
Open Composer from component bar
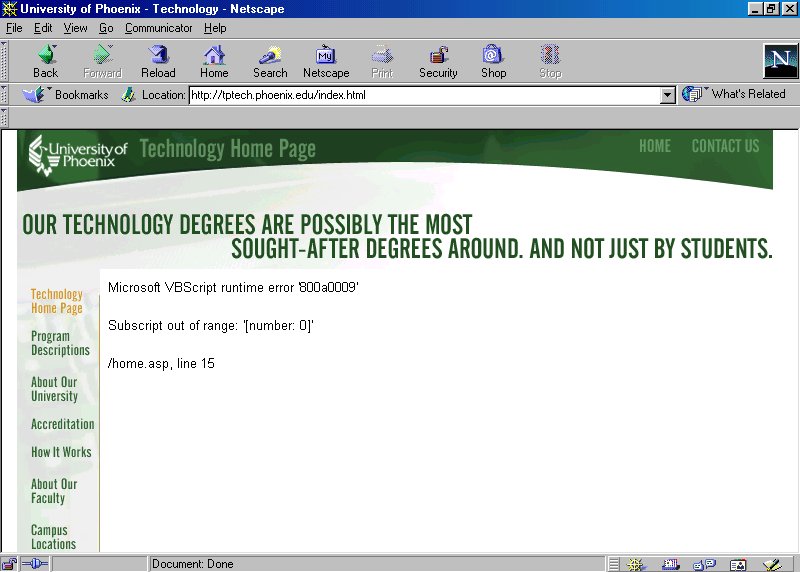(772, 564)
